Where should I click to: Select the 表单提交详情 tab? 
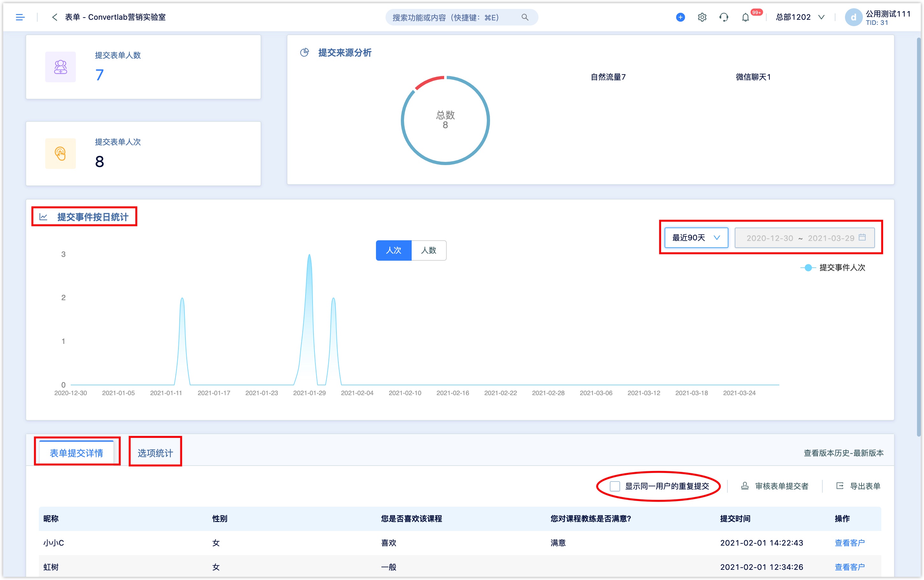coord(76,453)
